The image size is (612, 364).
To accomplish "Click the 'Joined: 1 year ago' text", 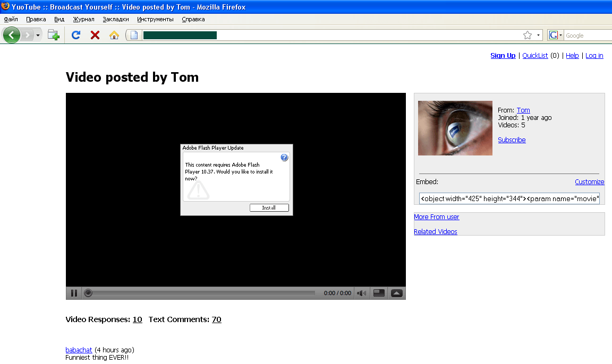I will click(x=524, y=118).
